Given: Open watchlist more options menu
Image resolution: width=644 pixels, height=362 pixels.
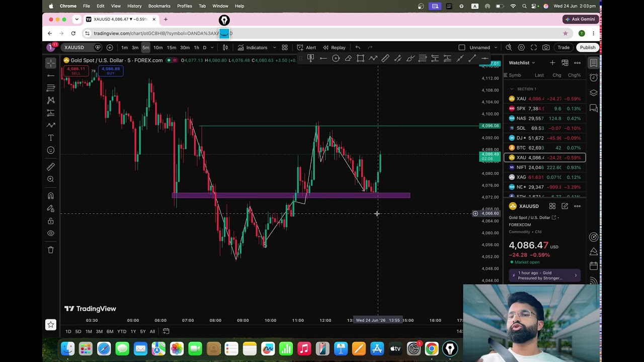Looking at the screenshot, I should (x=578, y=63).
